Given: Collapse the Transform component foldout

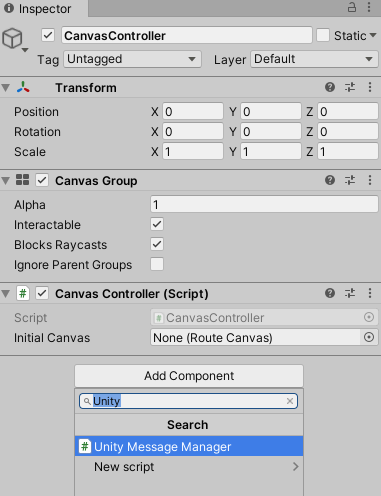Looking at the screenshot, I should tap(6, 88).
